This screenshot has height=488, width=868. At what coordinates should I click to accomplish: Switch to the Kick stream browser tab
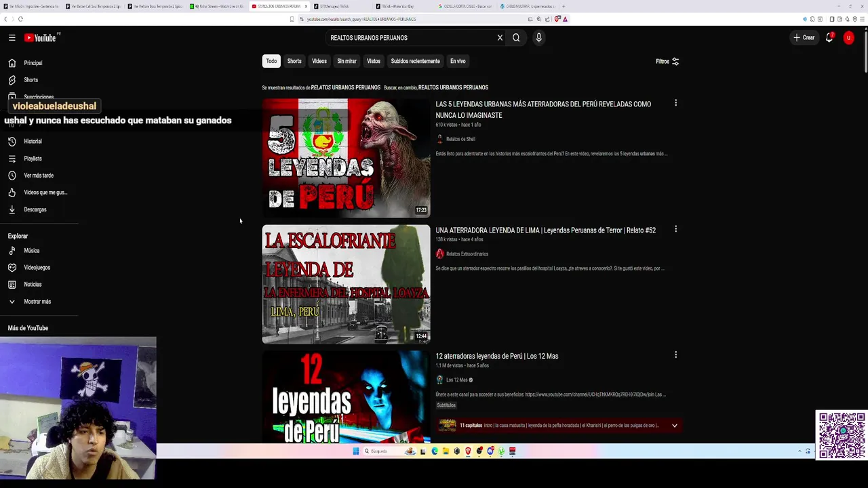click(x=217, y=6)
